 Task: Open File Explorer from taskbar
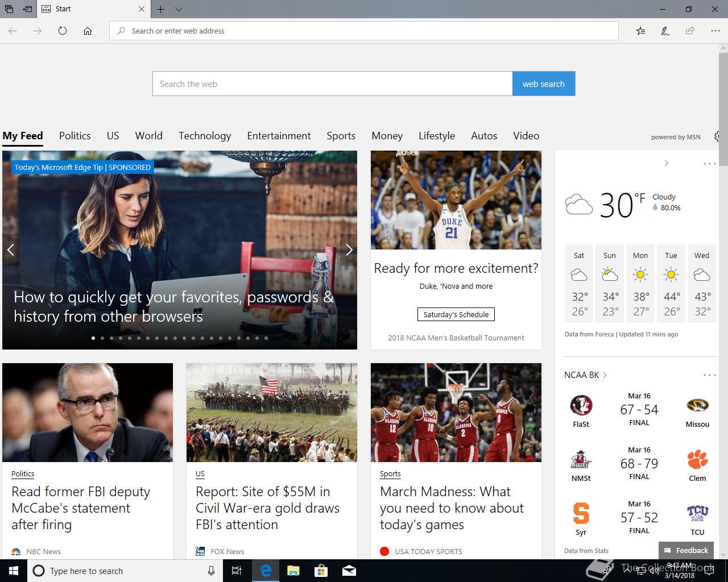click(293, 571)
